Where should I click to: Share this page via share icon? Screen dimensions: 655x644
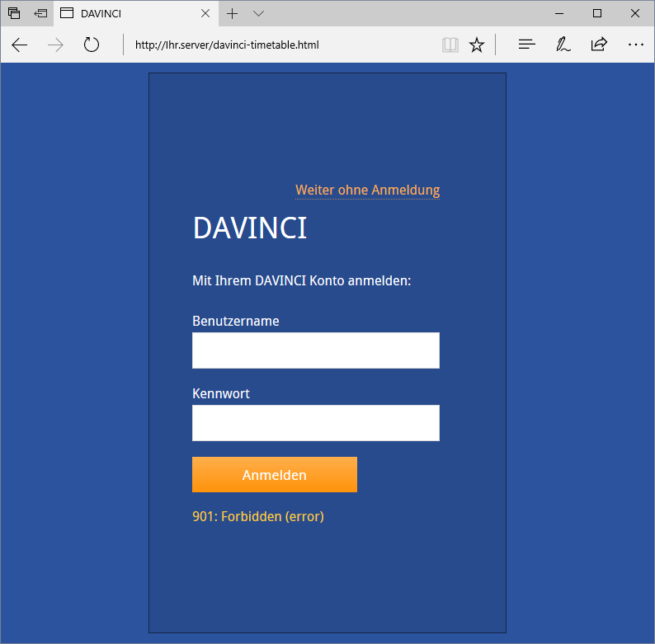click(x=599, y=45)
